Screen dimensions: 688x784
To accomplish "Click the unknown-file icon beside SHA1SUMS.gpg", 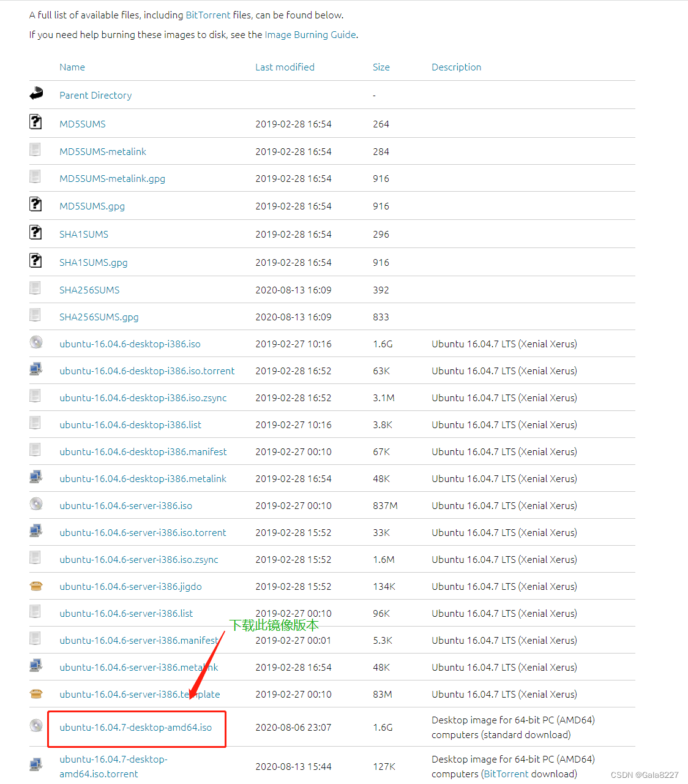I will click(36, 260).
